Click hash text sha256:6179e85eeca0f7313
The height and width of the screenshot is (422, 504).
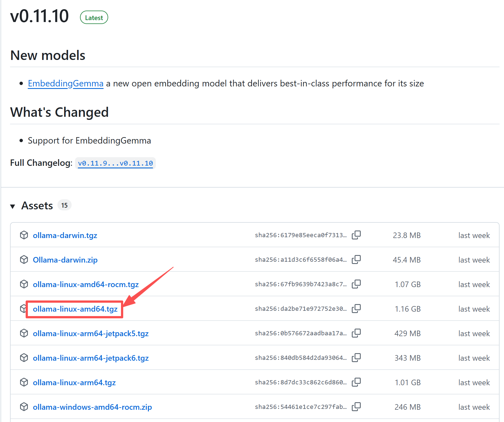(301, 235)
